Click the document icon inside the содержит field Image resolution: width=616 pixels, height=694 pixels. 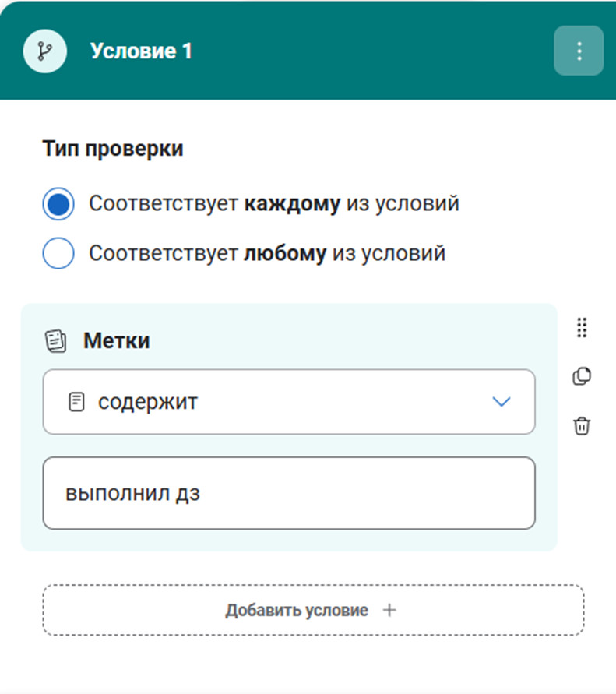(76, 402)
